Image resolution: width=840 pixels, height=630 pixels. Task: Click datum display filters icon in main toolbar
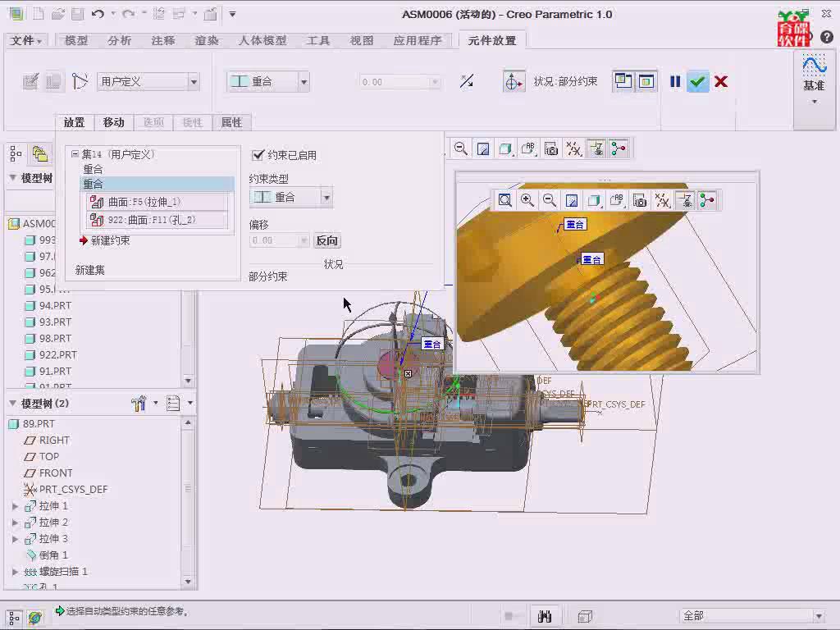(573, 148)
